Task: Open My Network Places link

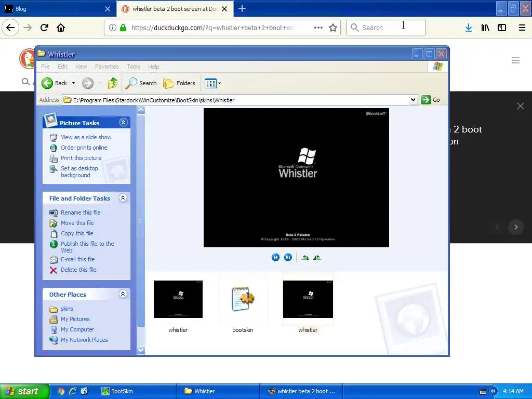Action: [84, 340]
